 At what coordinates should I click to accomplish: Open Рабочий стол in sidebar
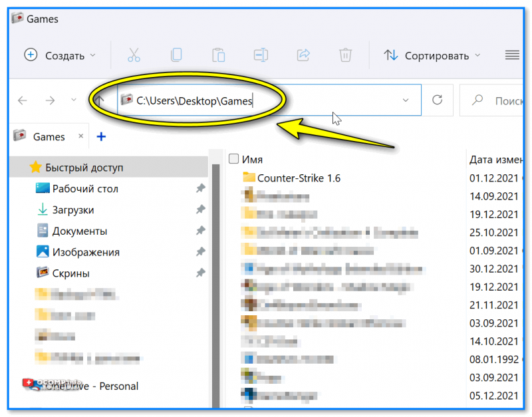(85, 189)
